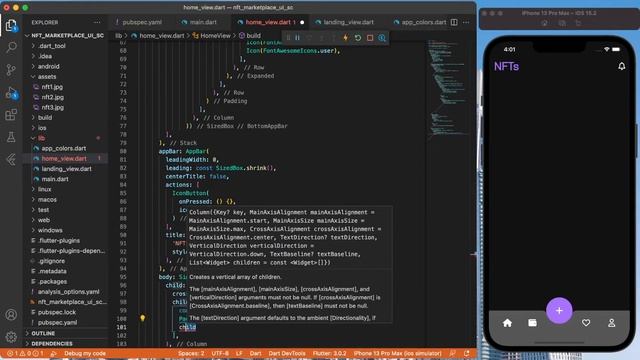Switch to the app_colors.dart tab
The image size is (640, 360).
click(x=424, y=22)
